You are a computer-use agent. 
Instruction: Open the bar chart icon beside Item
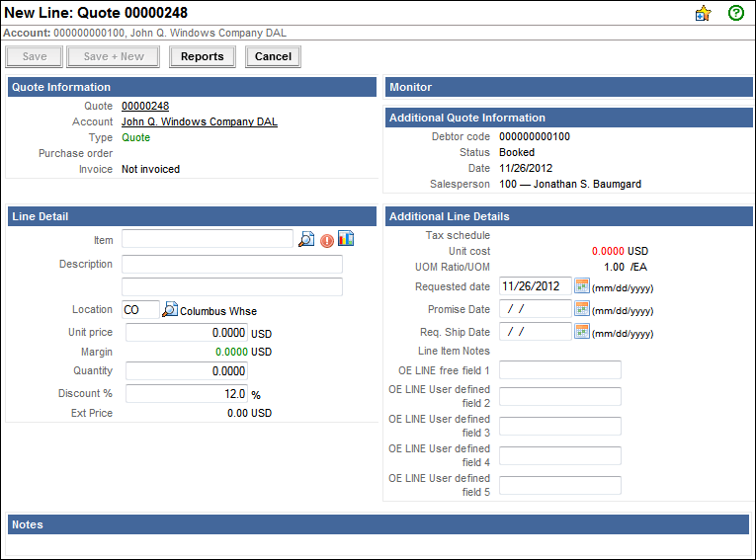click(346, 238)
